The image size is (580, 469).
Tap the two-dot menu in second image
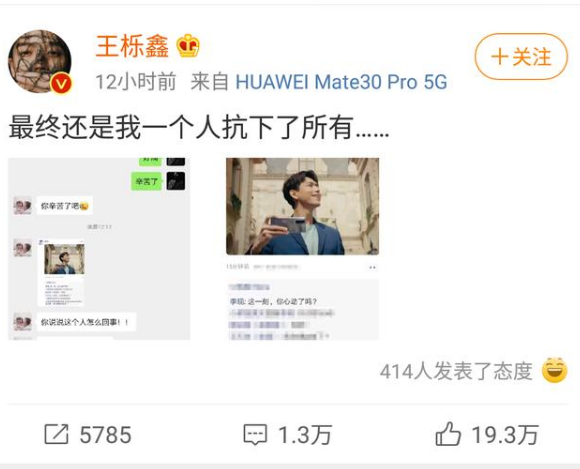(x=372, y=267)
